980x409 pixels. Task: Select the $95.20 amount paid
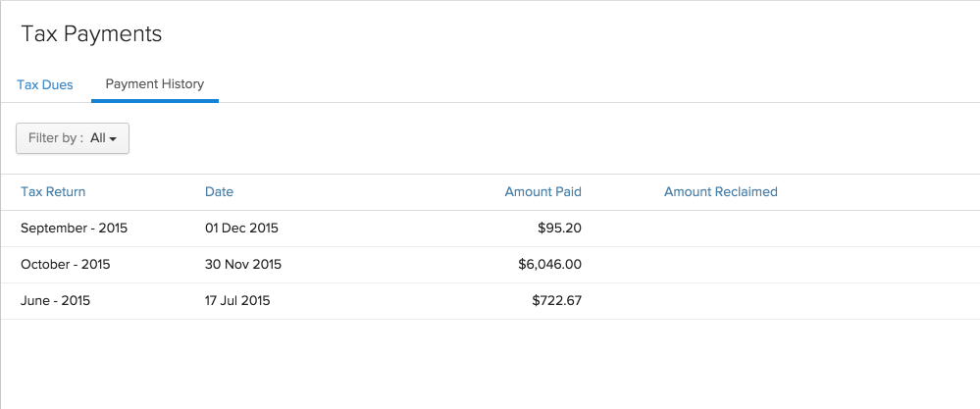(559, 229)
